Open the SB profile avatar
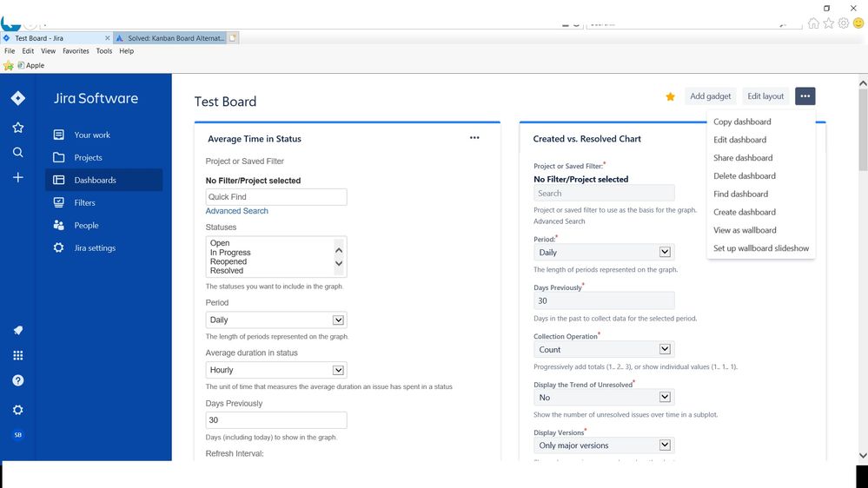 [17, 435]
